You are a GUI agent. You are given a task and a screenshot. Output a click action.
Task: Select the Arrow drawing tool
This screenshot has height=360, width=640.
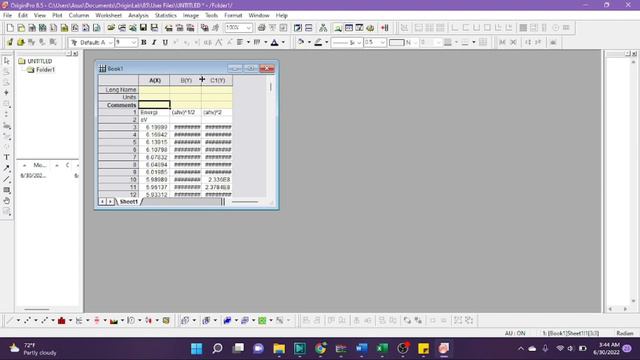[7, 168]
